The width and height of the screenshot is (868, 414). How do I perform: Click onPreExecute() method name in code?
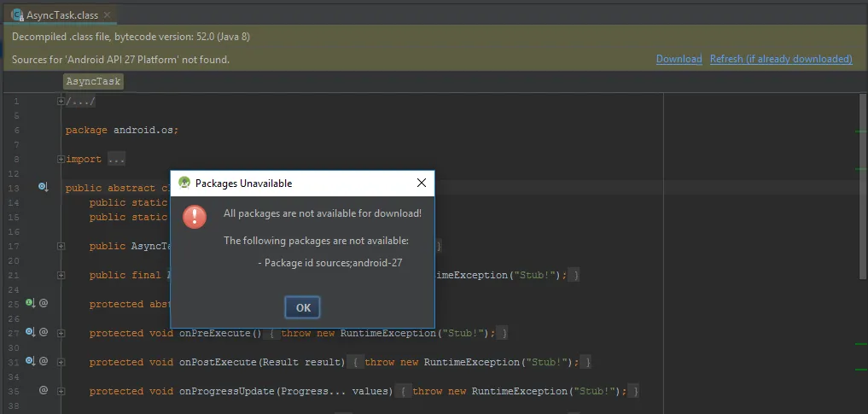pyautogui.click(x=220, y=333)
